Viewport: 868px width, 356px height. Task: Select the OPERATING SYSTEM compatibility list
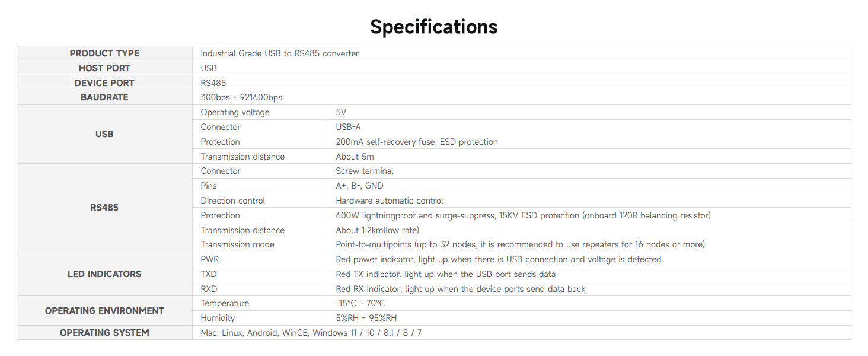click(x=311, y=333)
